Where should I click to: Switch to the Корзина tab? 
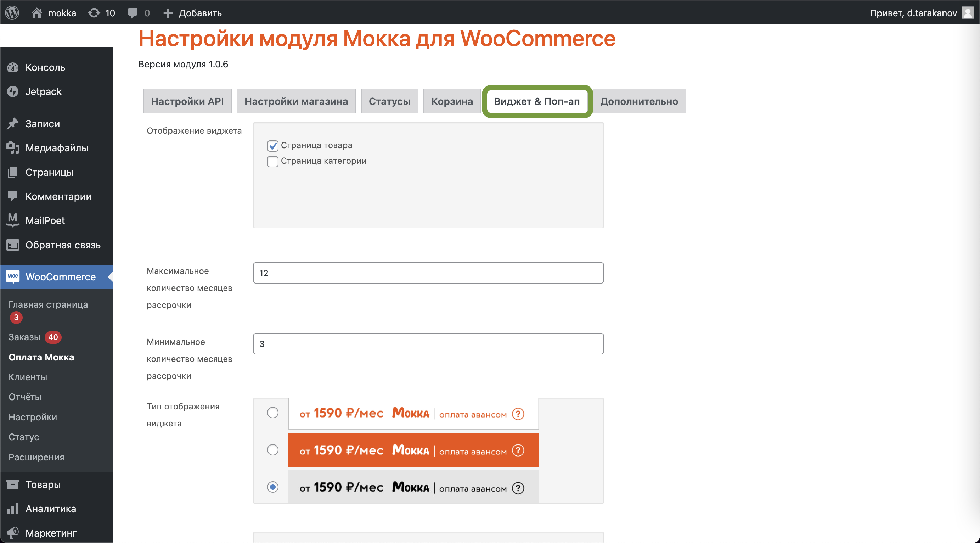tap(452, 101)
